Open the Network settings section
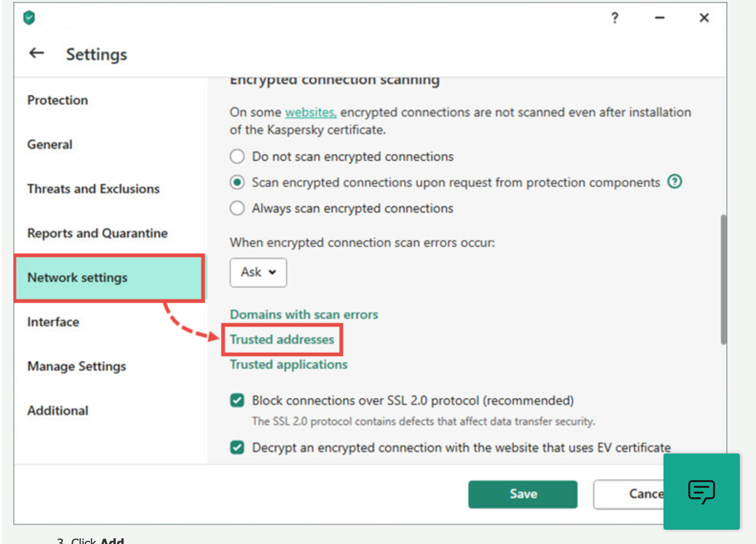Viewport: 756px width, 544px height. (x=77, y=277)
